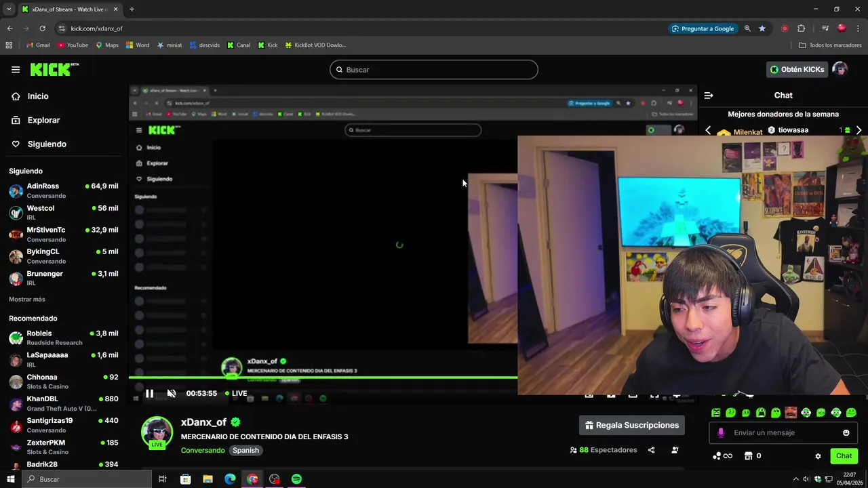
Task: Click the 88 Espectadores viewer count
Action: pos(604,450)
